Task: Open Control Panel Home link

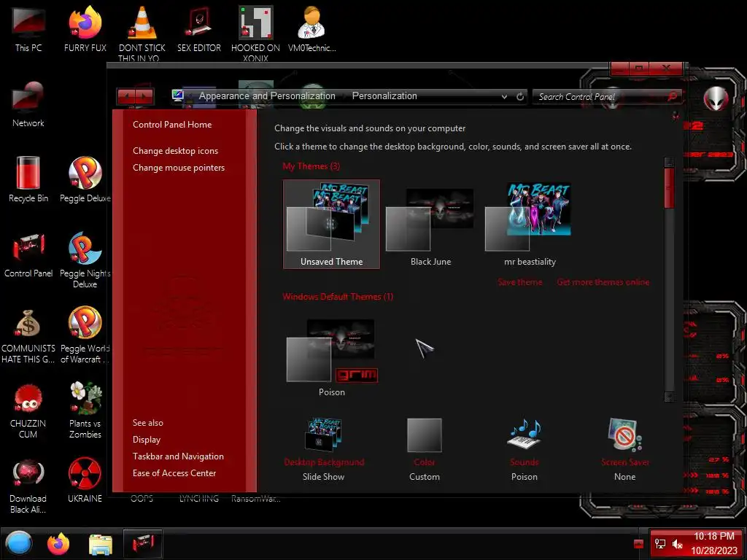Action: point(172,125)
